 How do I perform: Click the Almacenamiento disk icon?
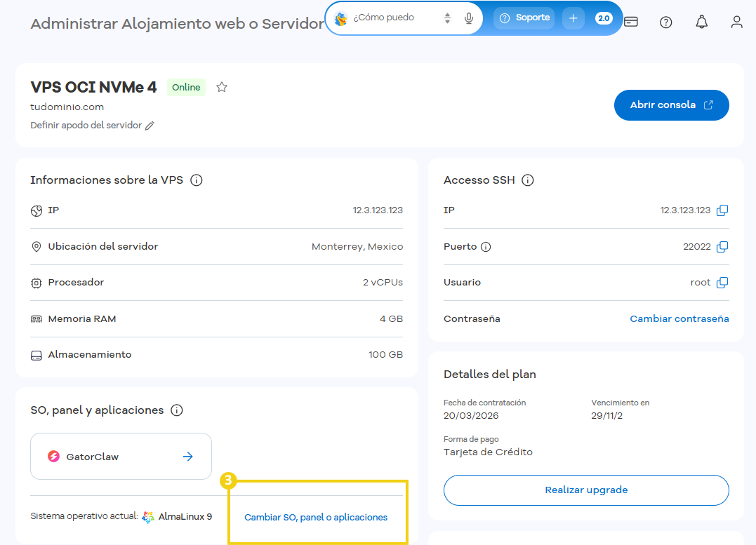pyautogui.click(x=37, y=356)
